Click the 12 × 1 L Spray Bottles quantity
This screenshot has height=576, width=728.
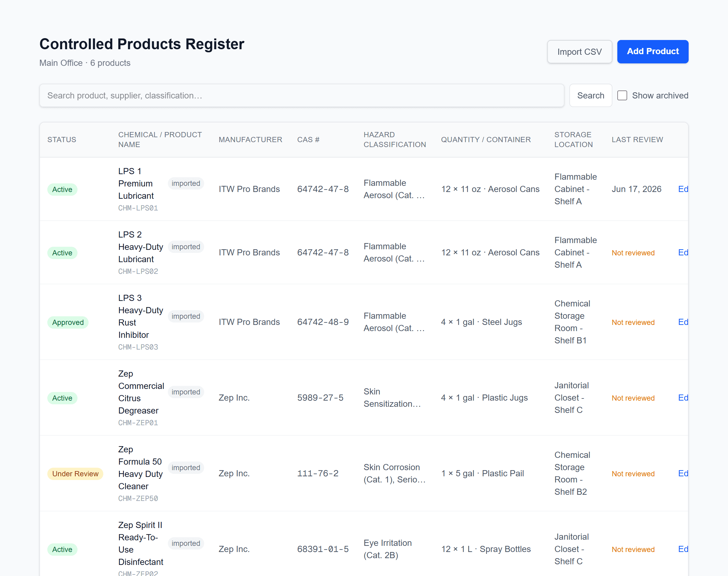coord(486,549)
